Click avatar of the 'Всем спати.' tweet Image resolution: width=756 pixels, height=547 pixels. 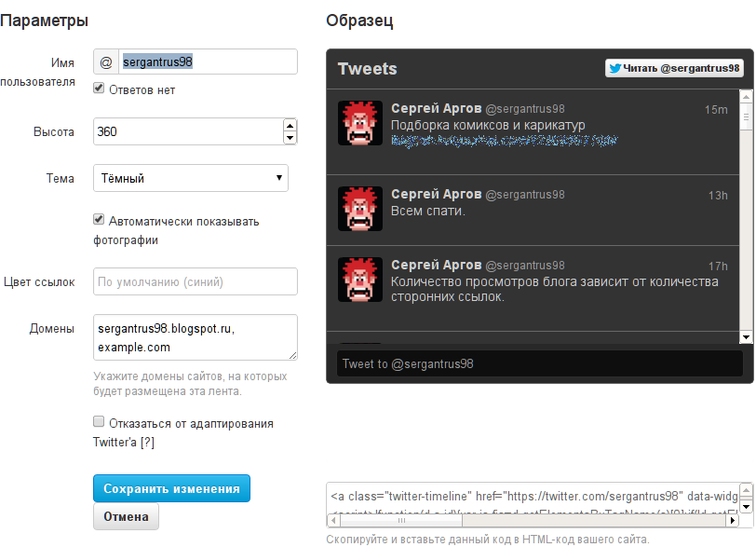360,209
